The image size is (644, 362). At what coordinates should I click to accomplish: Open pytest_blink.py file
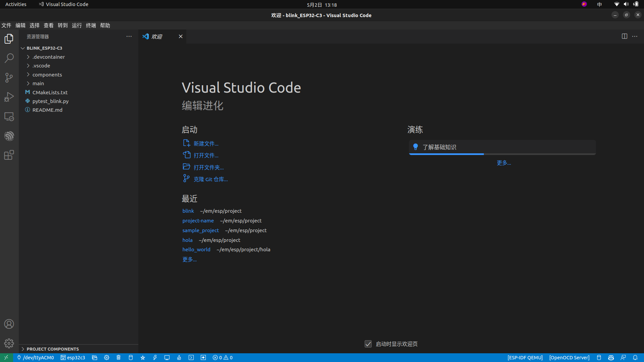[x=79, y=101]
